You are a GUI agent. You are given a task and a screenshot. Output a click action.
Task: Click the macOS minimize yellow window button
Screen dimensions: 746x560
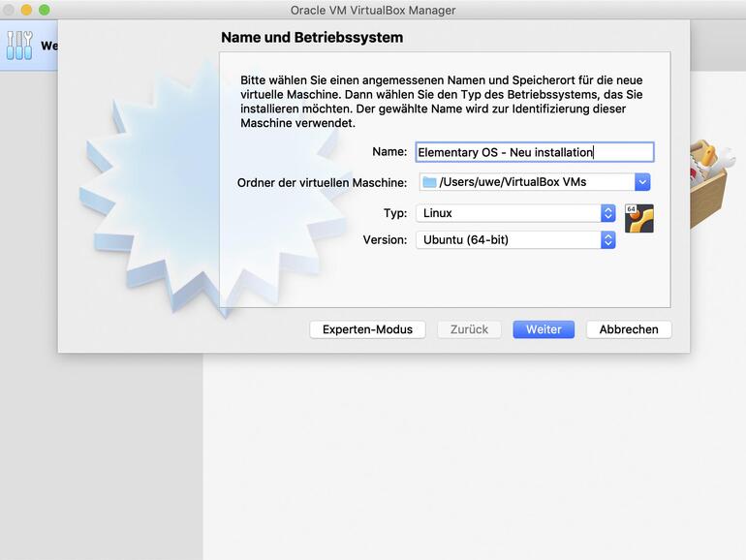[x=27, y=10]
